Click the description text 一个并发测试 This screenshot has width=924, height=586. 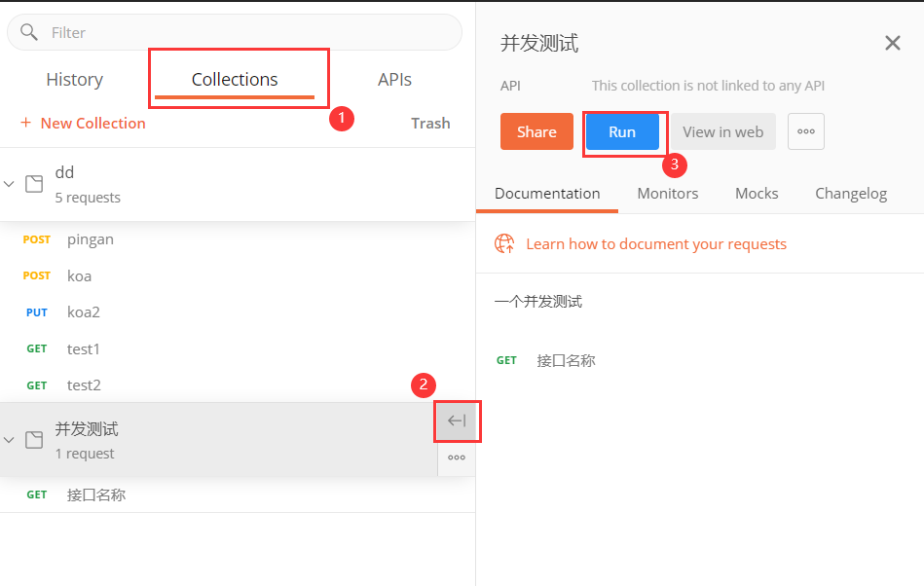(x=538, y=302)
